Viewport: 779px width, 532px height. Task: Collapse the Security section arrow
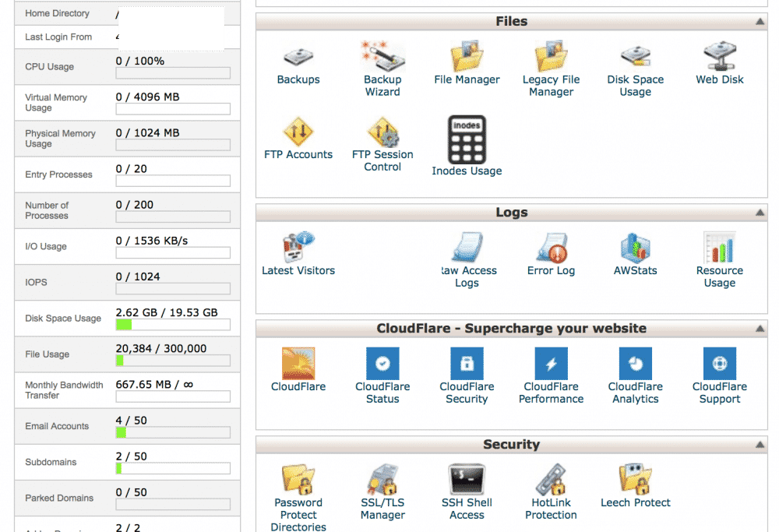tap(760, 445)
